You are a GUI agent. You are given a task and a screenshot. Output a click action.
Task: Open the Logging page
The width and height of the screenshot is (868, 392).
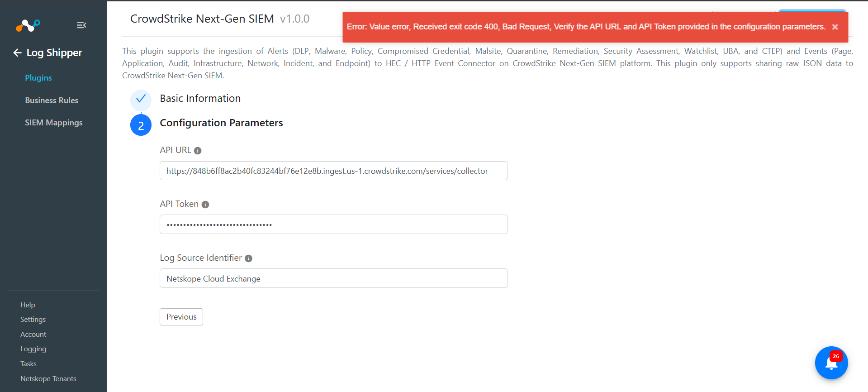coord(33,349)
